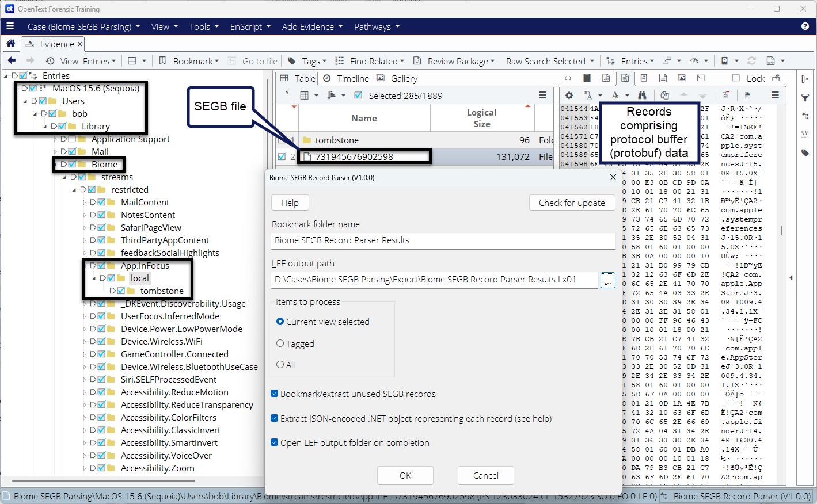Switch to Picture view tab icon
Screen dimensions: 817x504
pyautogui.click(x=682, y=78)
